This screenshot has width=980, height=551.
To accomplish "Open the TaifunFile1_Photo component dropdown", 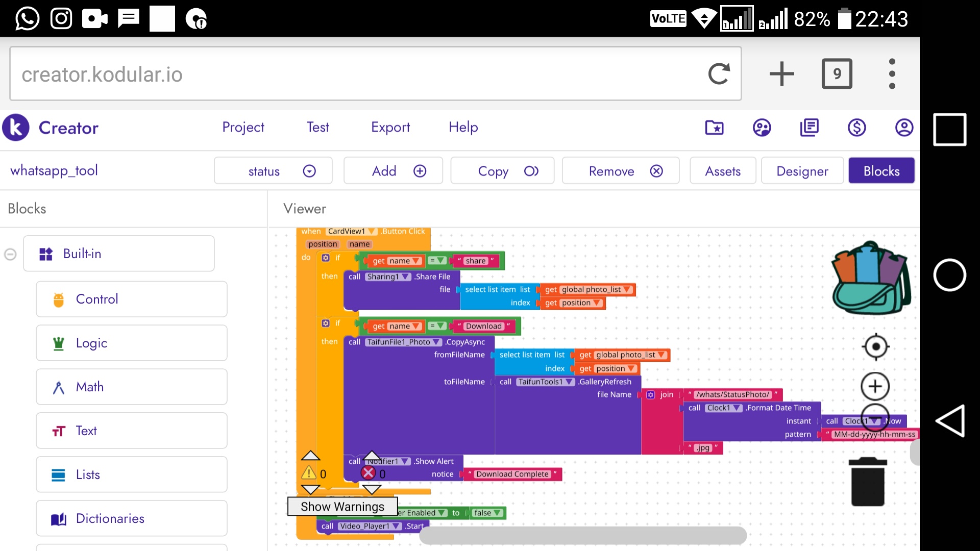I will [403, 342].
